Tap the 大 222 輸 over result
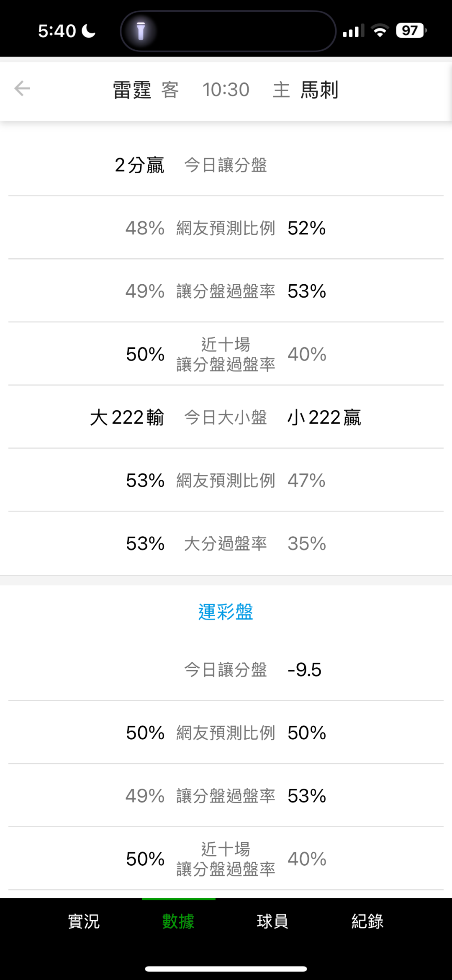The height and width of the screenshot is (980, 452). click(127, 417)
